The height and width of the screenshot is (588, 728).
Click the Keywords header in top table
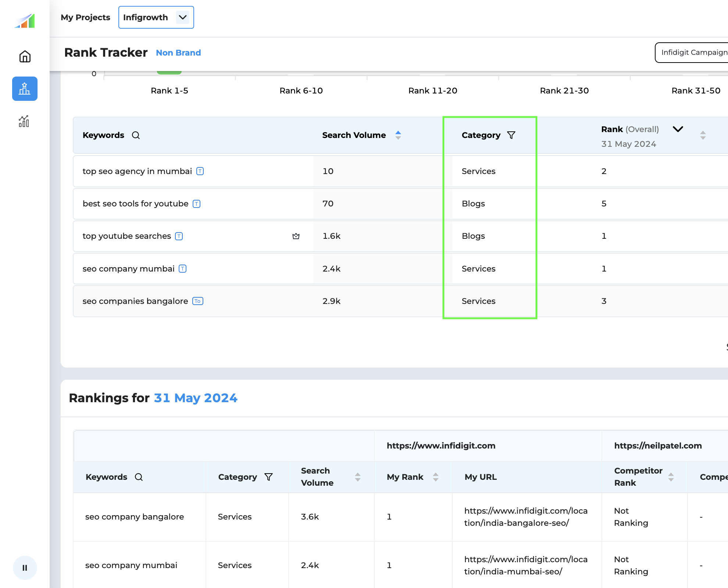(x=103, y=135)
